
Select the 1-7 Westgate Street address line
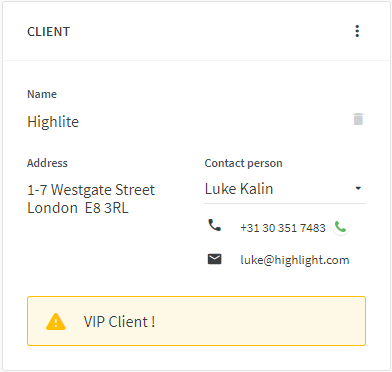(x=91, y=190)
